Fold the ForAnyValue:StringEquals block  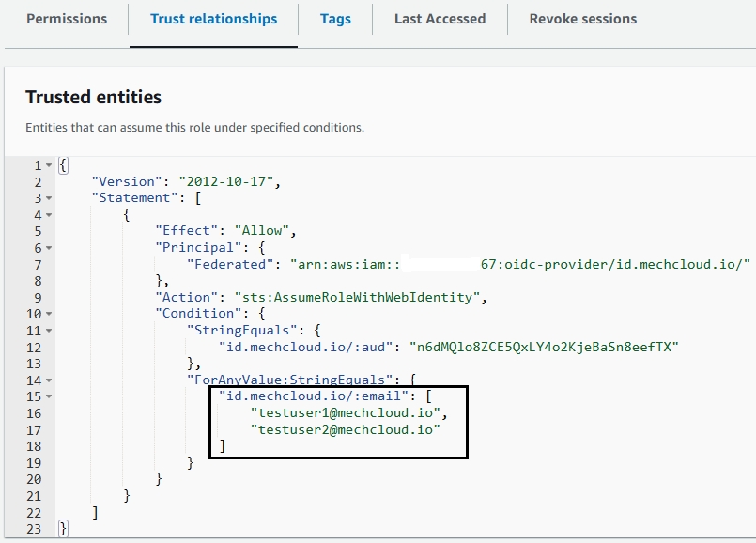(x=48, y=380)
